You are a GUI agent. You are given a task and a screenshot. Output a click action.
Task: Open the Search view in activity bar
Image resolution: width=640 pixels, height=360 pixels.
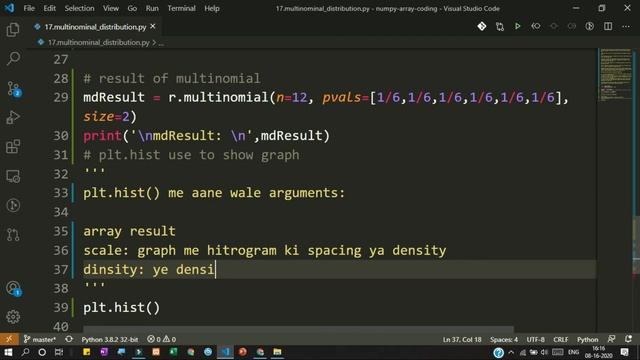tap(13, 59)
